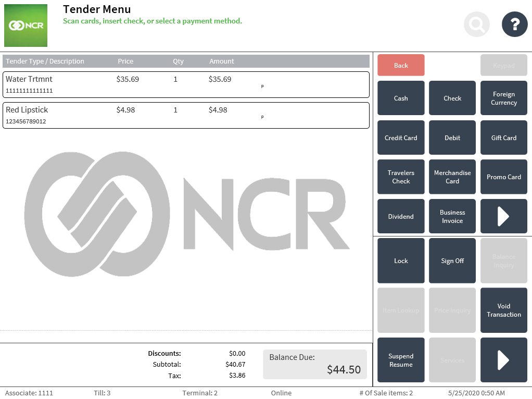
Task: Click the Price column header
Action: pos(125,61)
